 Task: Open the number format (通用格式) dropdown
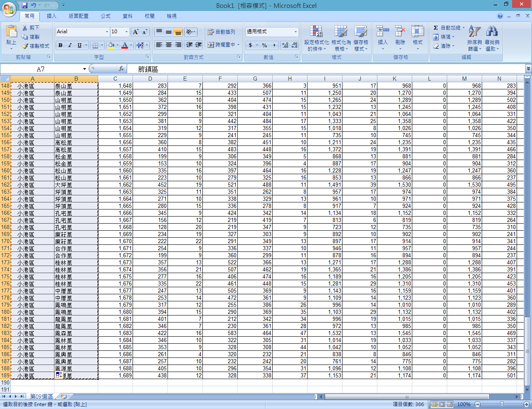(296, 32)
